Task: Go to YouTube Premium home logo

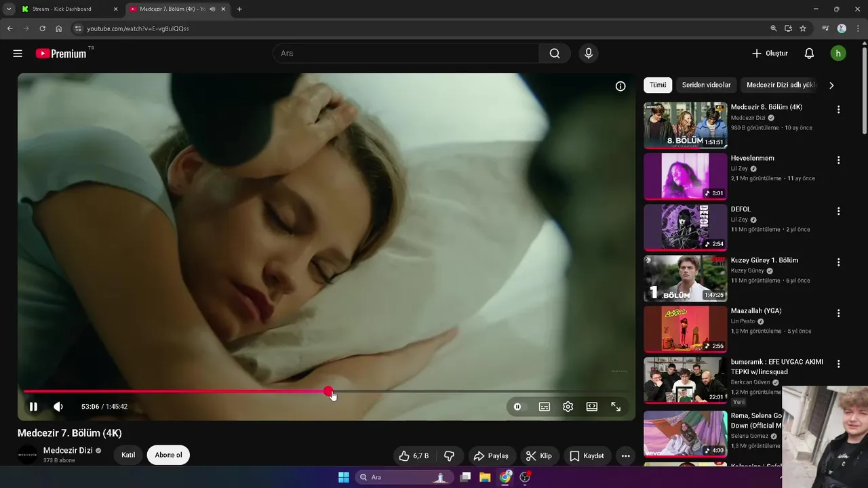Action: click(62, 54)
